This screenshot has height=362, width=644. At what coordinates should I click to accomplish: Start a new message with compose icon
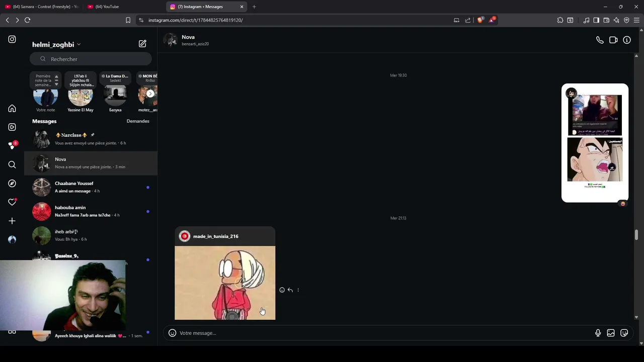coord(142,44)
